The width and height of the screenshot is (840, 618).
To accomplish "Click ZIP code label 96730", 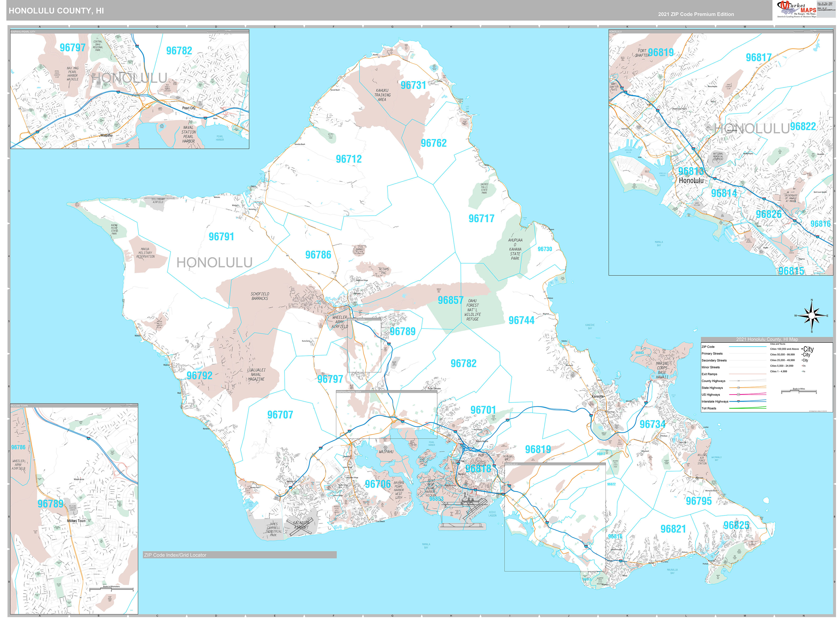I will [x=545, y=249].
